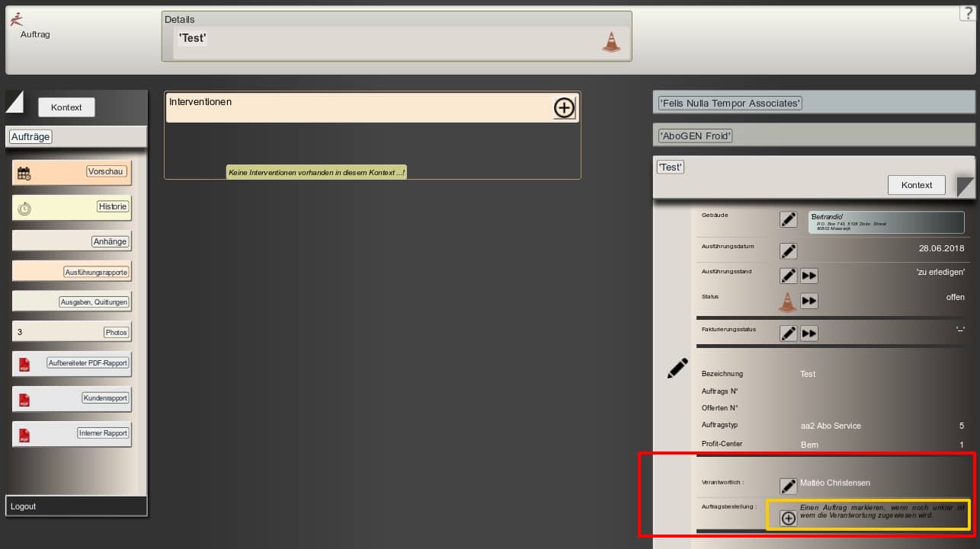Advance Status with the fast-forward icon
The width and height of the screenshot is (980, 549).
[x=809, y=300]
